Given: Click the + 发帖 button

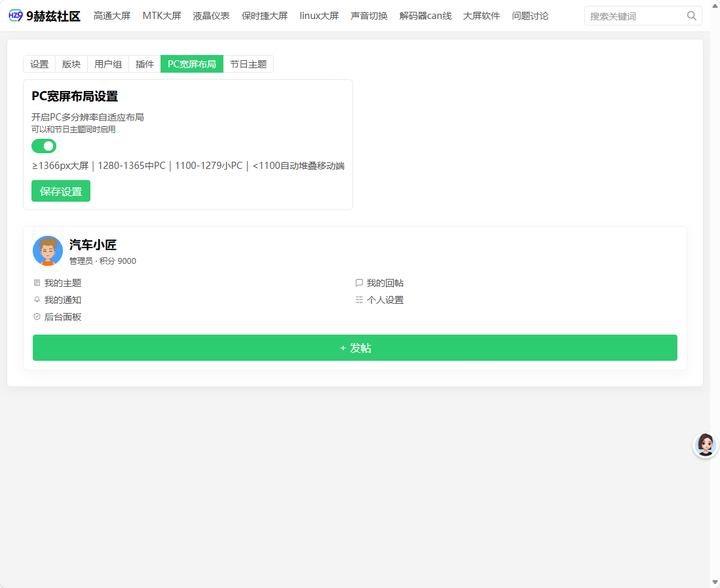Looking at the screenshot, I should [355, 348].
